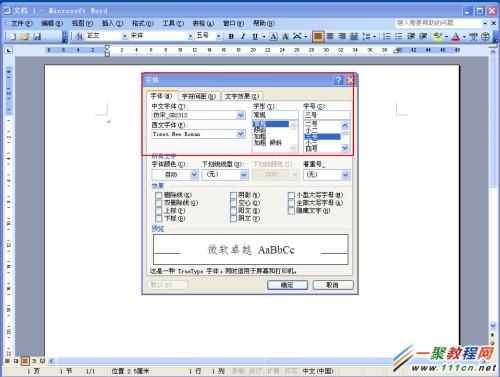Click the New blank document icon
The height and width of the screenshot is (377, 500).
click(x=12, y=36)
